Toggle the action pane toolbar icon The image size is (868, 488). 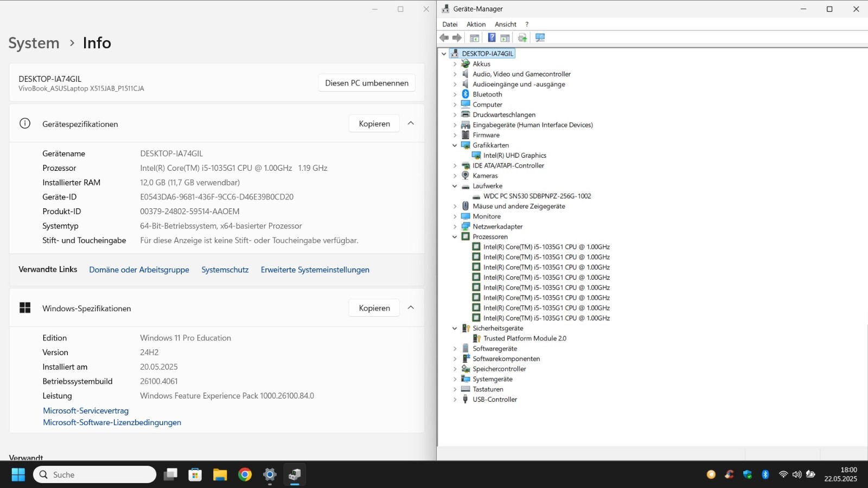pos(505,37)
